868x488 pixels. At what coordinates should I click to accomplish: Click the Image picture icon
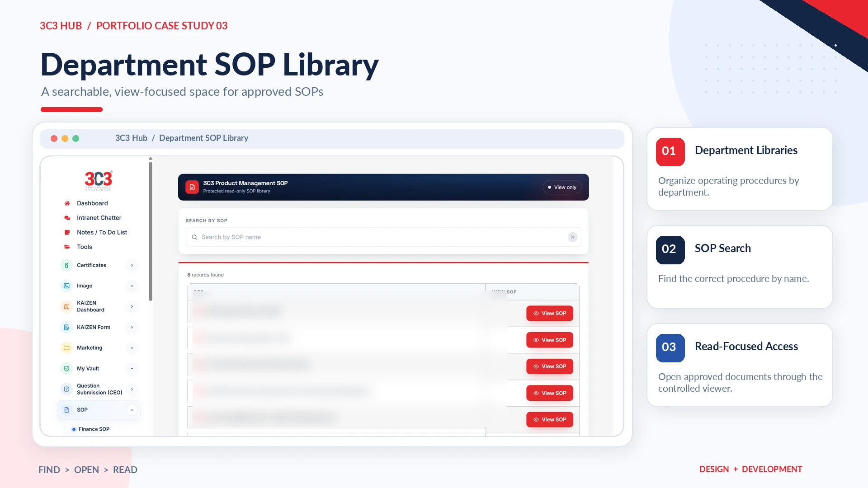(x=66, y=286)
